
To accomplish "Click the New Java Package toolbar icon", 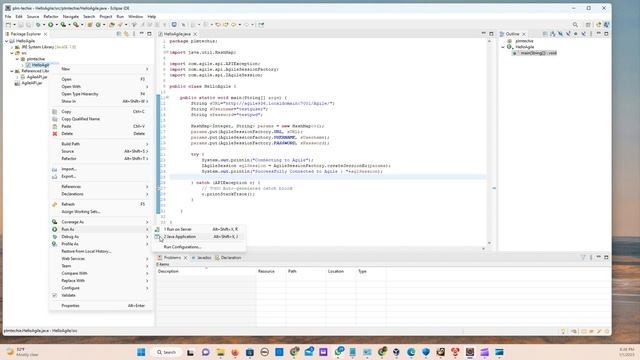I will click(x=89, y=25).
